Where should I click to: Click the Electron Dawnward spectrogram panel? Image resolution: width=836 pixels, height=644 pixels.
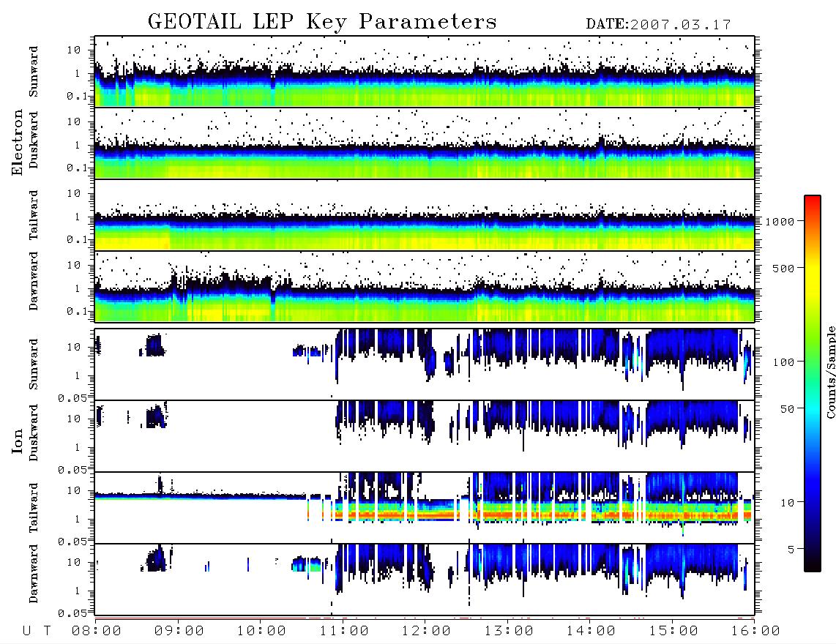point(425,287)
